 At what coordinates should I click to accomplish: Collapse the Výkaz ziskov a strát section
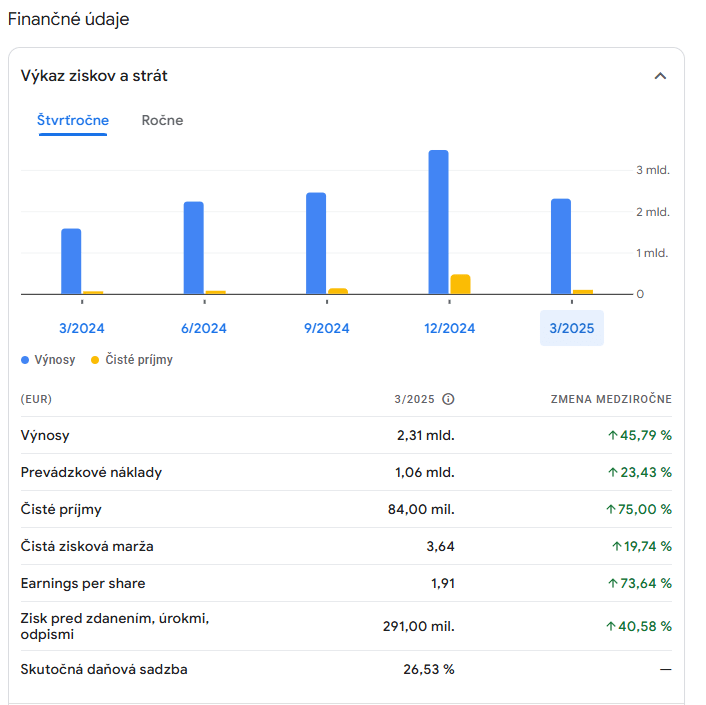(x=660, y=76)
